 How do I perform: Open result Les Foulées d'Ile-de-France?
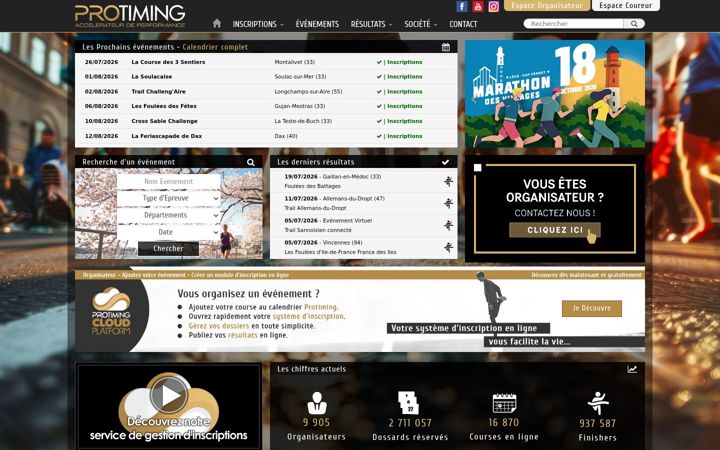point(340,252)
